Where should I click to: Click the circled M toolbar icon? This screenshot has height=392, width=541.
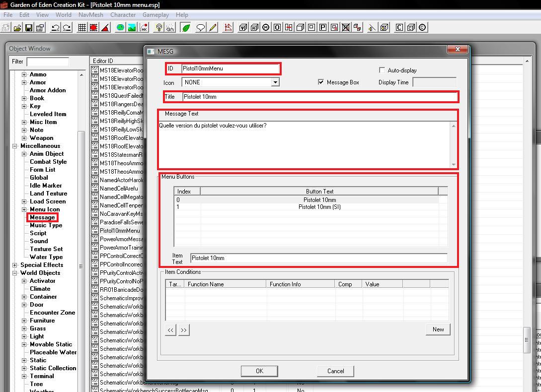pos(266,28)
